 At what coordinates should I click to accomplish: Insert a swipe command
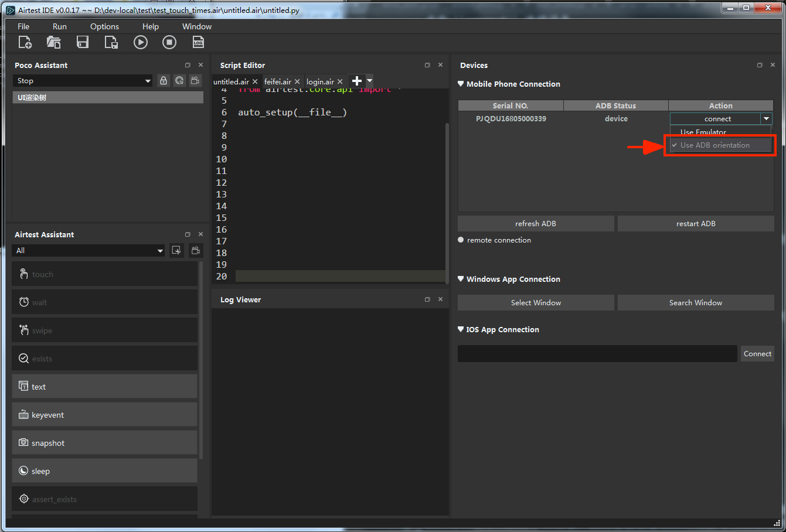[x=104, y=330]
